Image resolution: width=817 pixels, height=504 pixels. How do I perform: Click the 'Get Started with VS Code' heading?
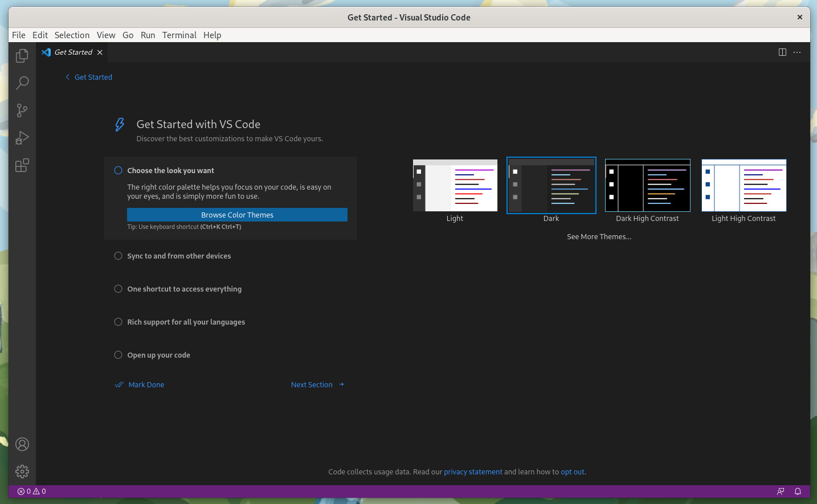(198, 125)
